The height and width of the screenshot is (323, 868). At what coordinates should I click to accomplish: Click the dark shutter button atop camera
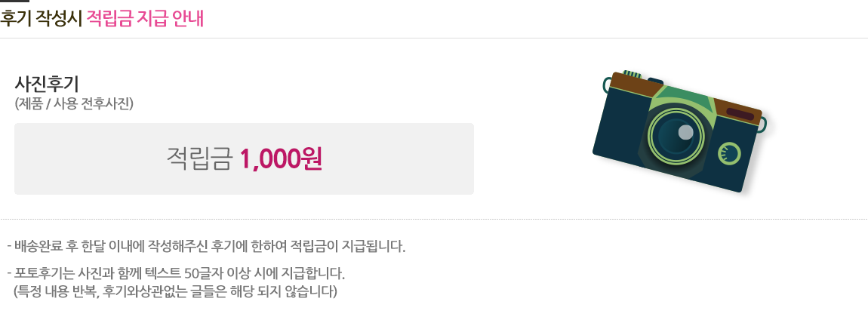pos(654,81)
